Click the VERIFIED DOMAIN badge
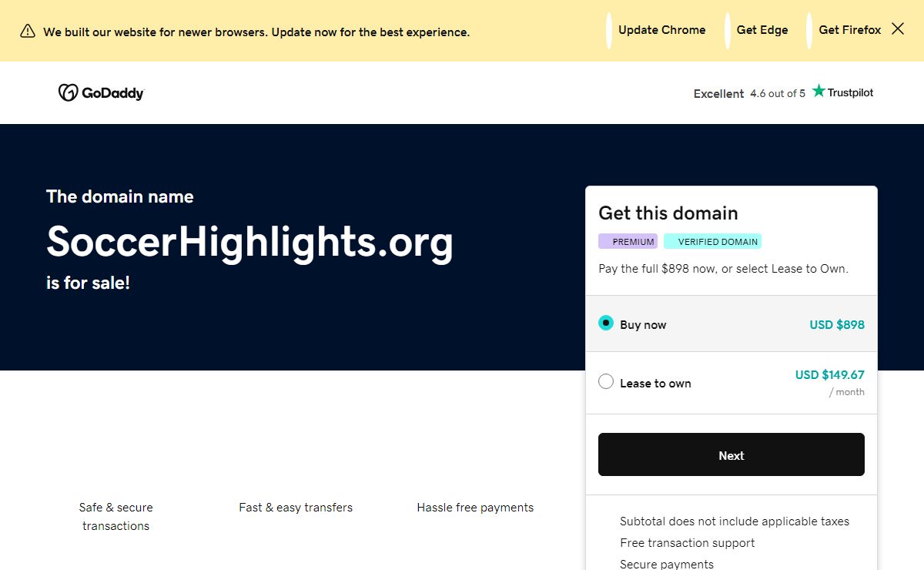The width and height of the screenshot is (924, 570). 713,241
